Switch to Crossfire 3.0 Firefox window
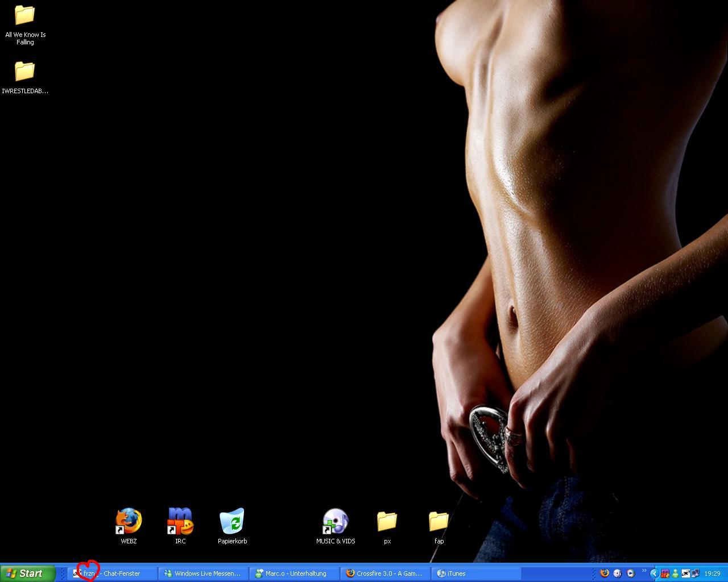 (386, 573)
